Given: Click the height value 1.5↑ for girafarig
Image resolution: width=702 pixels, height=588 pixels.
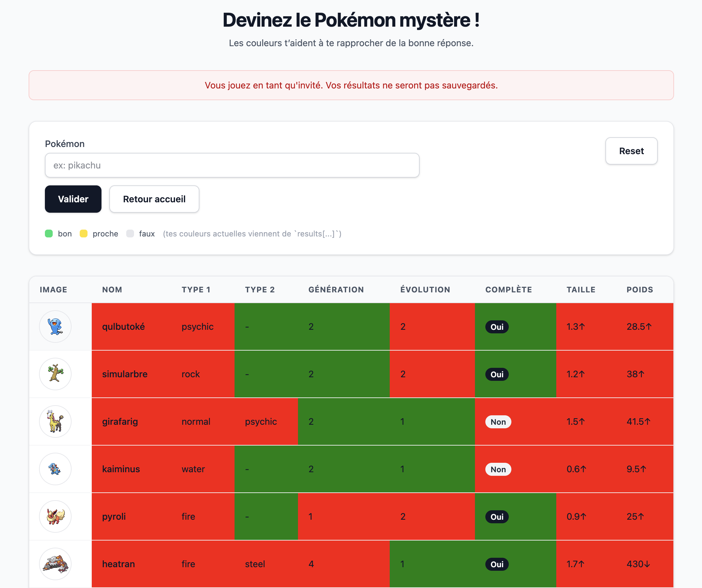Looking at the screenshot, I should coord(576,421).
